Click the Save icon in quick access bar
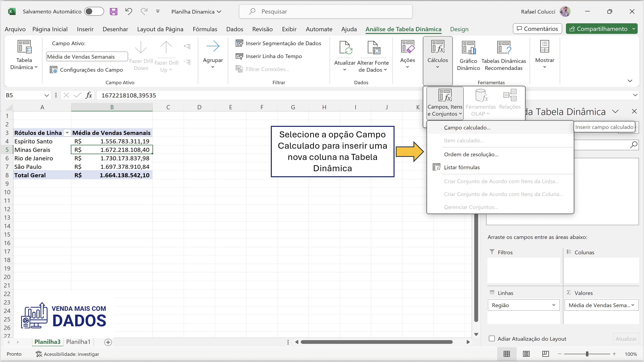The height and width of the screenshot is (362, 644). coord(113,12)
